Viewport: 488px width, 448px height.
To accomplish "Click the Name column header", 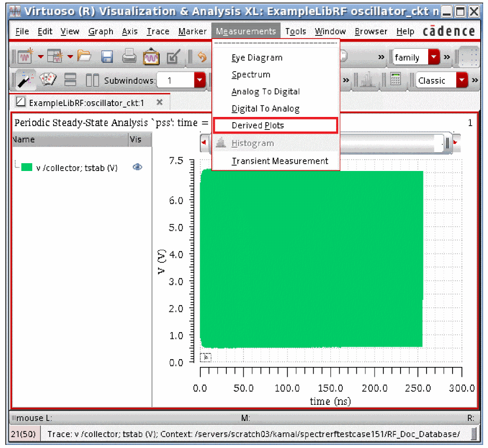I will click(70, 140).
